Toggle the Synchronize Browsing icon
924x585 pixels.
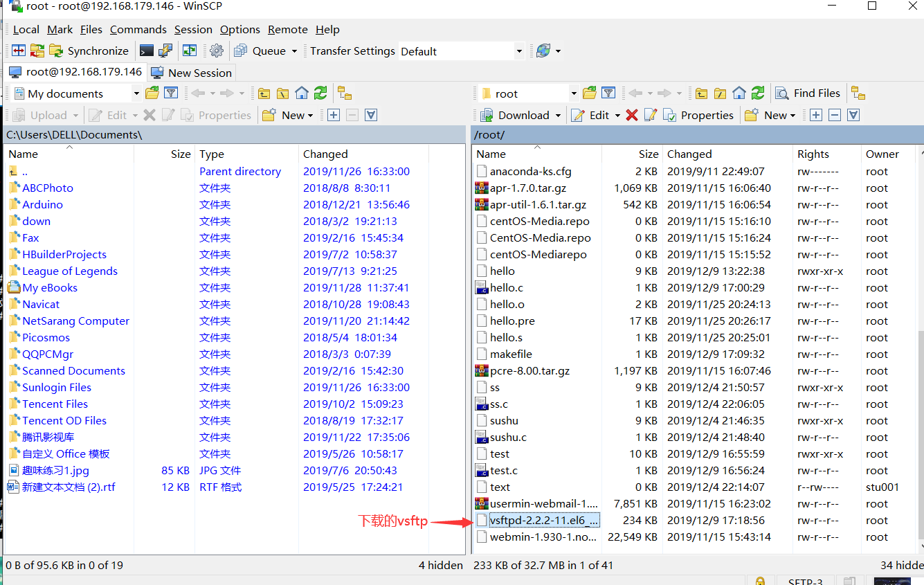[x=189, y=51]
